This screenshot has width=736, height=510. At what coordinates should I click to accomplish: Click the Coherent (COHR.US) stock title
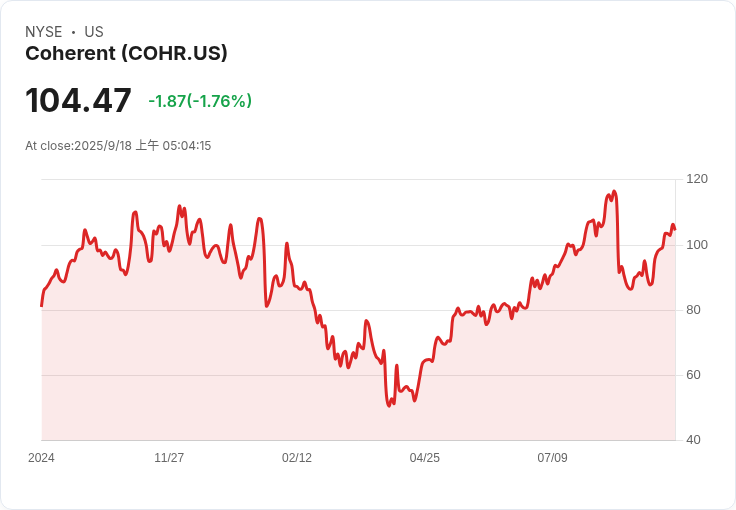[x=126, y=53]
